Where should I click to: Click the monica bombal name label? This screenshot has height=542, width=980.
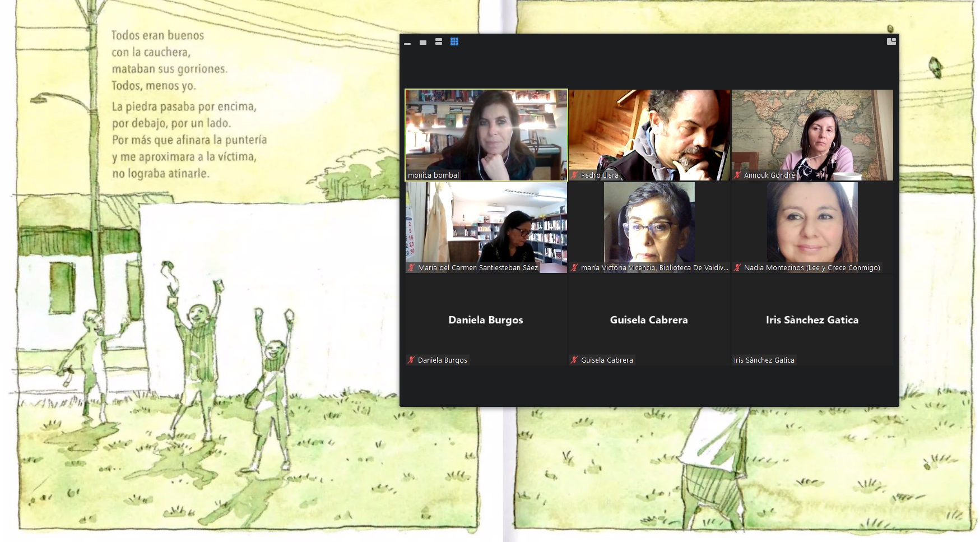433,175
